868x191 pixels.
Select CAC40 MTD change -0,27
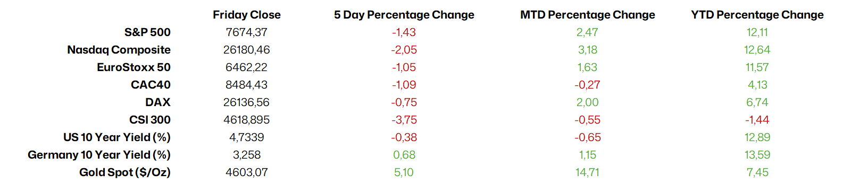(x=588, y=85)
